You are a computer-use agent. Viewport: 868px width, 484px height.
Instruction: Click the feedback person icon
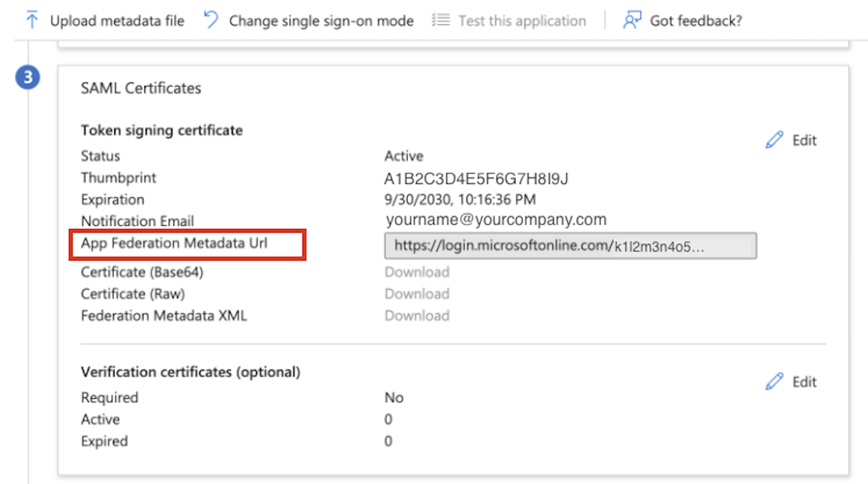pos(632,20)
